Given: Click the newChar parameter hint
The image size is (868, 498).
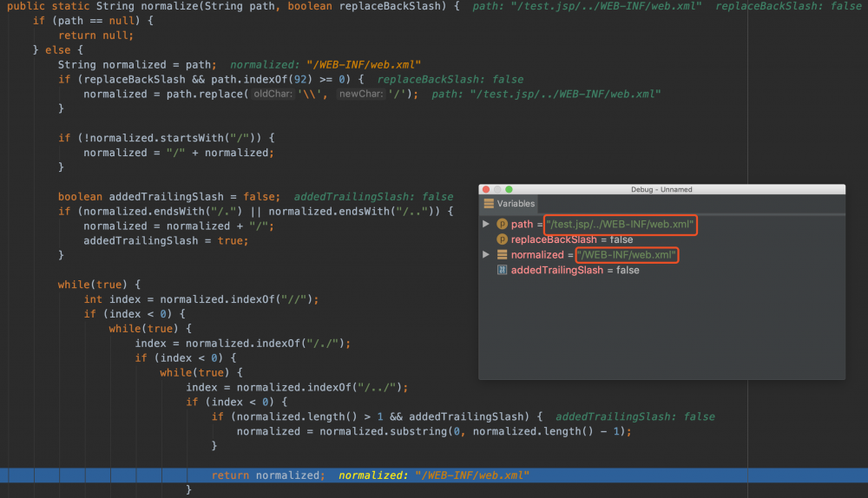Looking at the screenshot, I should 361,94.
